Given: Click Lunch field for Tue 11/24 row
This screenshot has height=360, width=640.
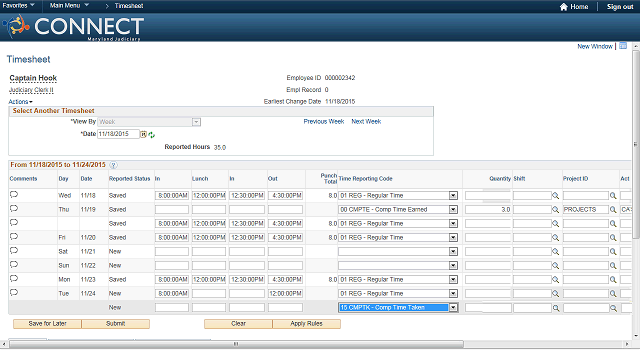Looking at the screenshot, I should coord(209,293).
